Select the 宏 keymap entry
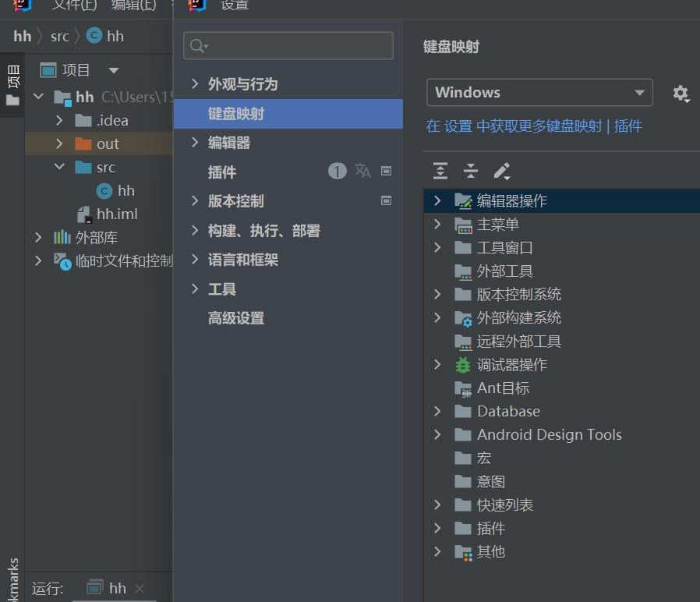 coord(483,459)
